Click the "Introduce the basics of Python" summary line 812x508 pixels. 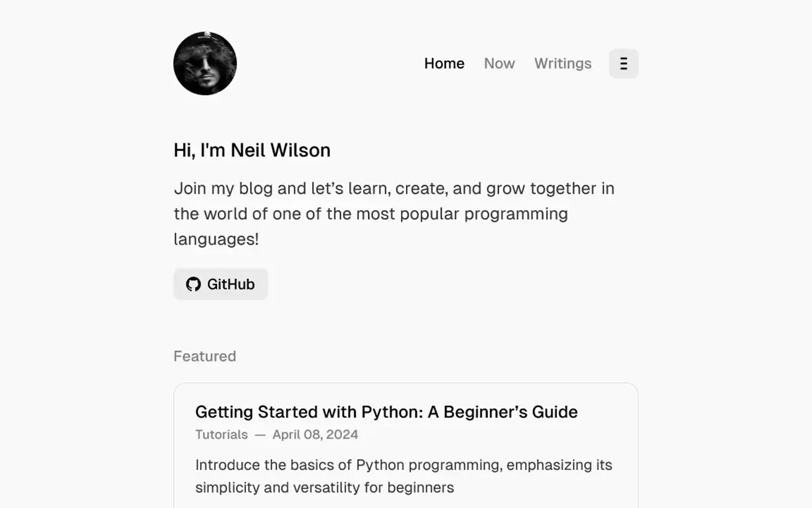pos(403,465)
